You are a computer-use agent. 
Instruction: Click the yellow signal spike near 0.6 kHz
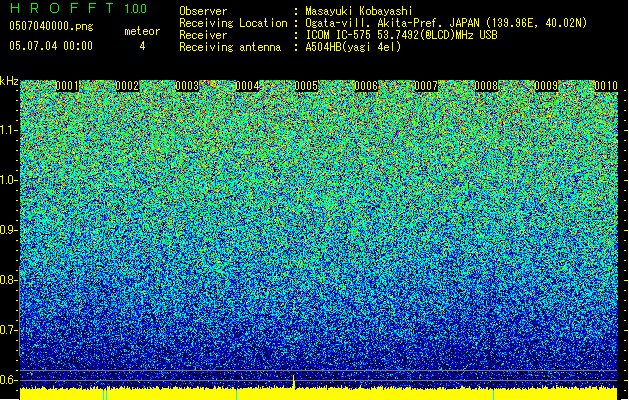click(x=294, y=382)
